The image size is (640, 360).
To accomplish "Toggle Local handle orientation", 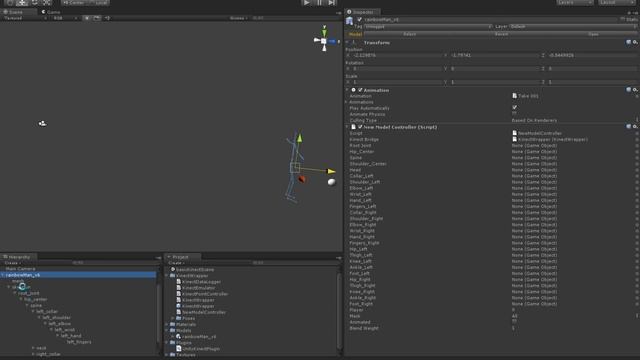I will (x=98, y=2).
